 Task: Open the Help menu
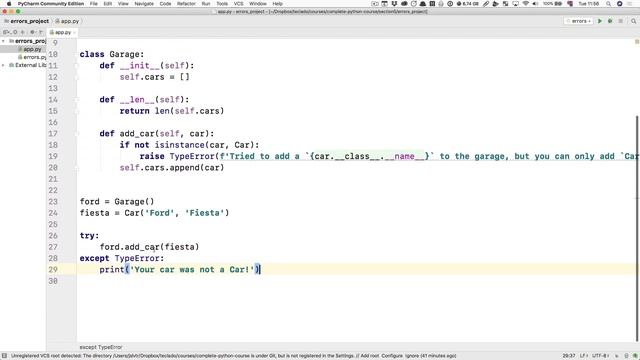[278, 3]
